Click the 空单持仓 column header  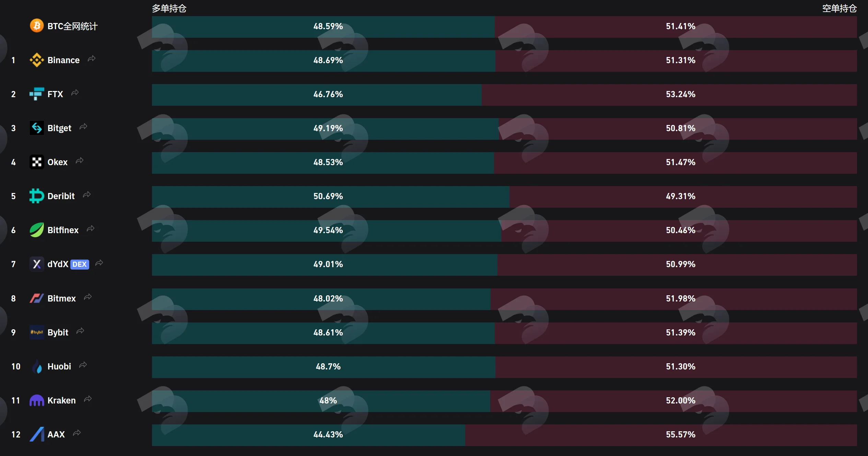[x=840, y=8]
